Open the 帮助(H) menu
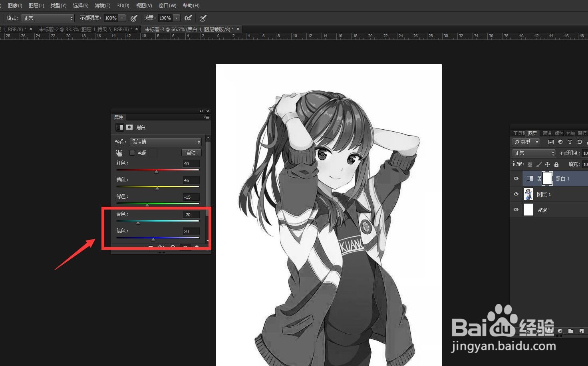588x366 pixels. point(191,6)
